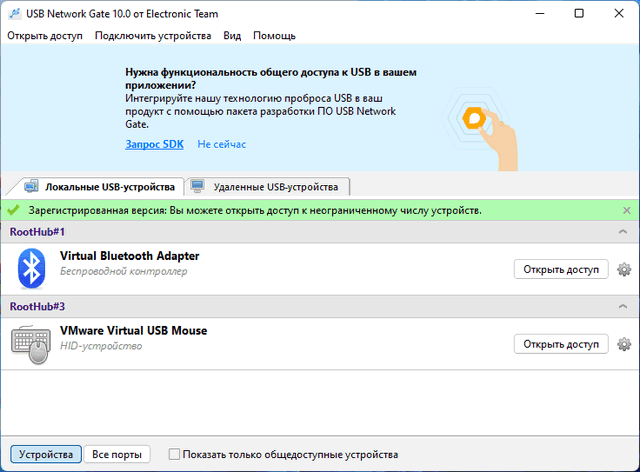Click the 'RootHub#3' header label
Image resolution: width=640 pixels, height=472 pixels.
(37, 307)
